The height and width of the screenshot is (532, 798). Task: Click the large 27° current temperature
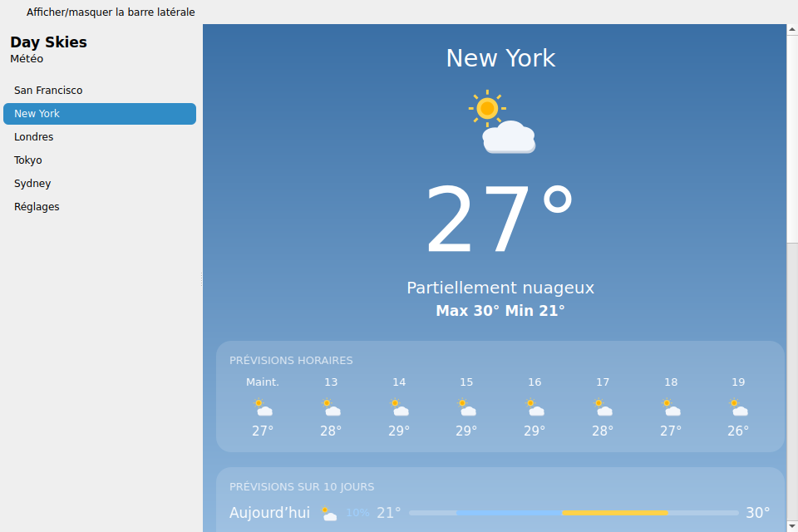click(x=500, y=218)
